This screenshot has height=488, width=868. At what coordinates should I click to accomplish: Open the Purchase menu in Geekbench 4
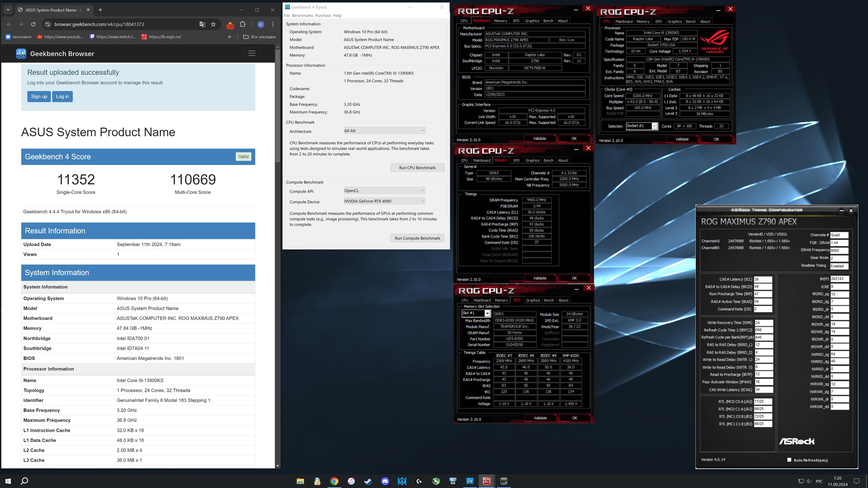click(x=323, y=16)
